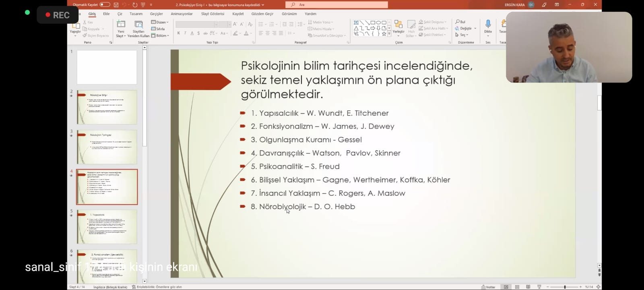Click the align left icon
Screen dimensions: 644x290
tap(260, 33)
